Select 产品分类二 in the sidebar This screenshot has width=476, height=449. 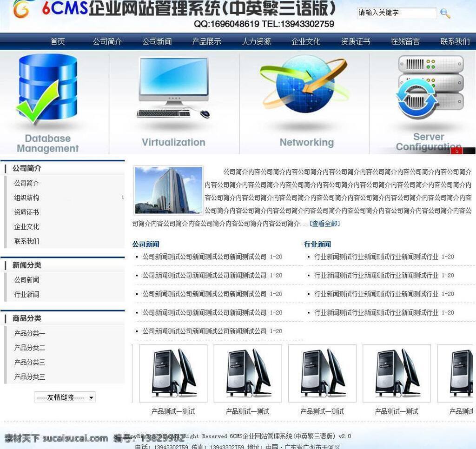click(x=29, y=348)
